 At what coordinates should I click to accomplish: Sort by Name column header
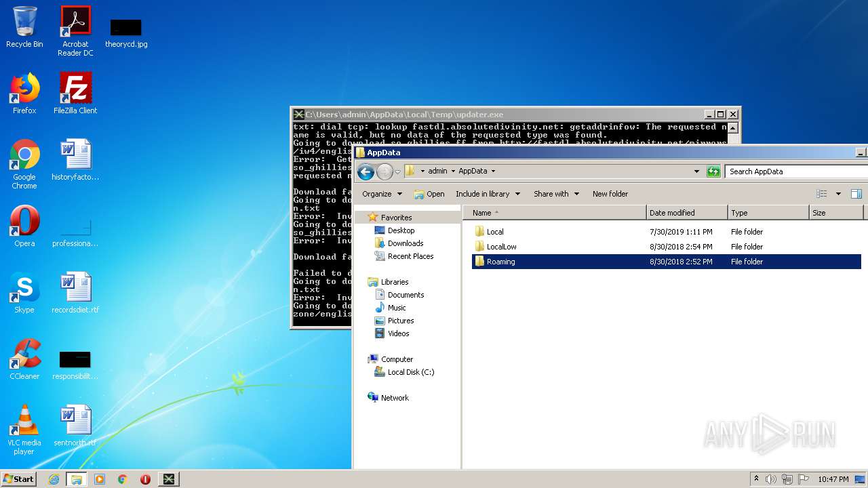pyautogui.click(x=556, y=213)
